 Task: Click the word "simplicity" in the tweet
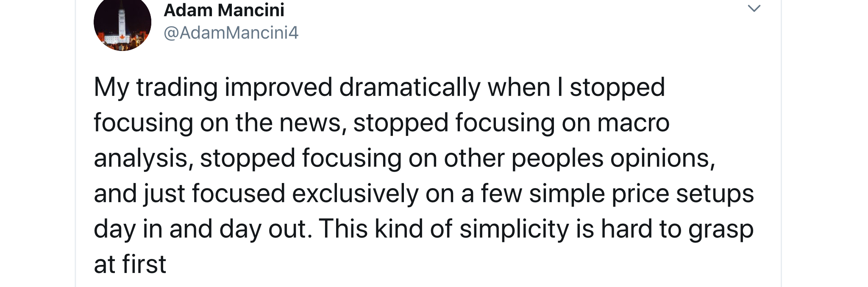(514, 229)
